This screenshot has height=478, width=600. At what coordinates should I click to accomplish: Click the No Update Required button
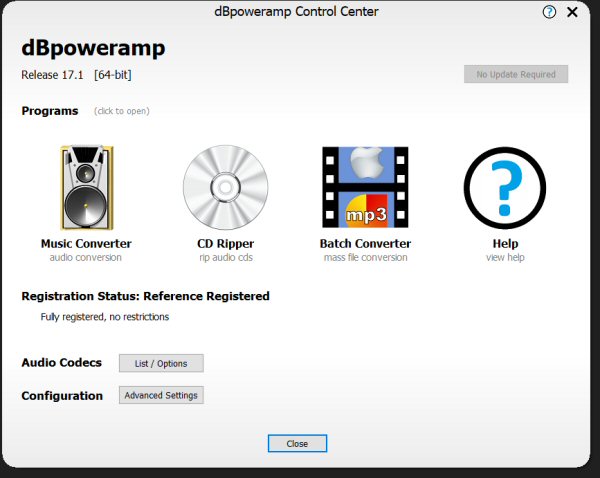coord(516,74)
